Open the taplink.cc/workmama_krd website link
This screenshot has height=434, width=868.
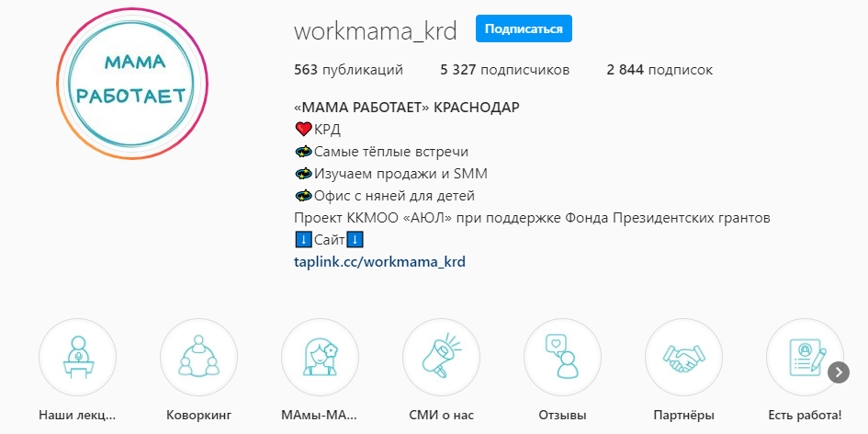pos(379,262)
